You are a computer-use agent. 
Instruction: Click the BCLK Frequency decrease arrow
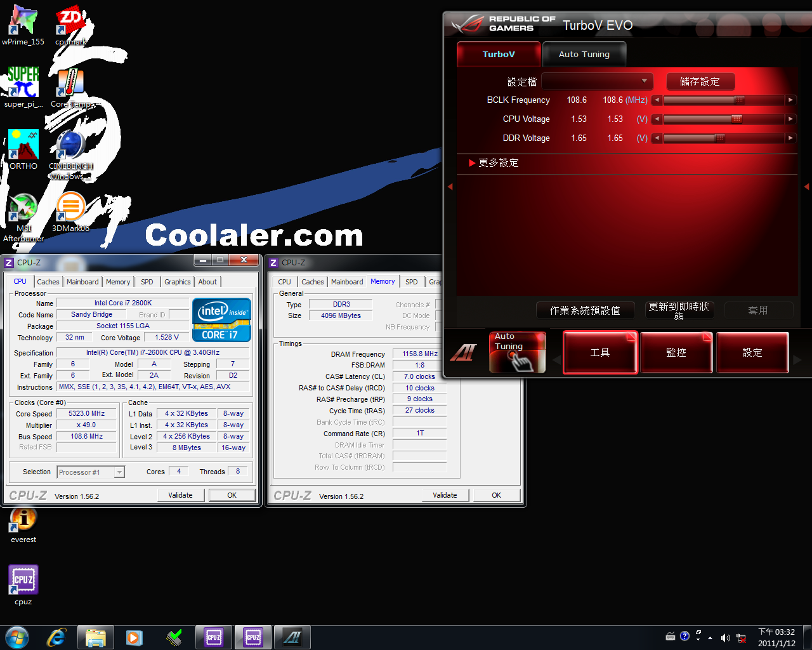[x=657, y=100]
